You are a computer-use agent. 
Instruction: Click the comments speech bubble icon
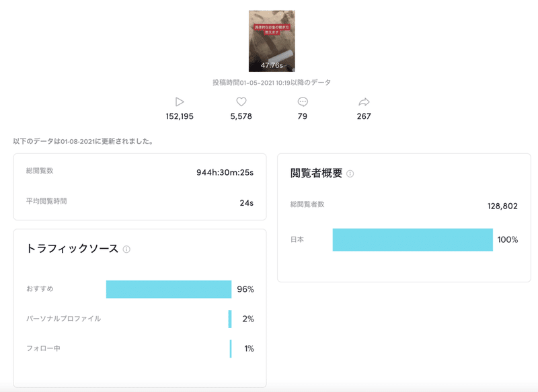[x=303, y=102]
